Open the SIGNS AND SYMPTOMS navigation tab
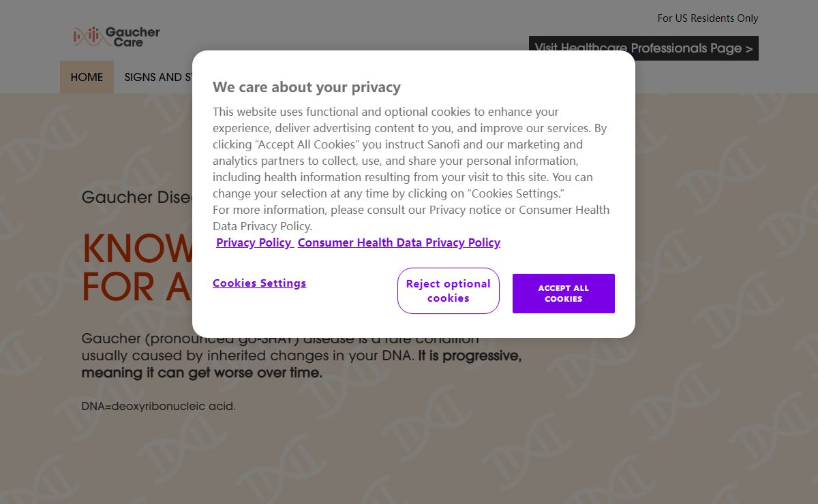Image resolution: width=818 pixels, height=504 pixels. click(x=158, y=77)
